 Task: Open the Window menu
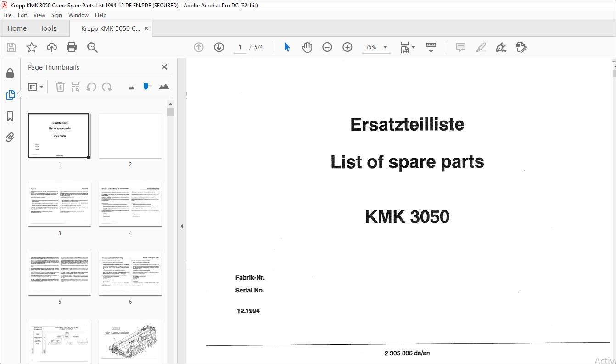pos(78,15)
